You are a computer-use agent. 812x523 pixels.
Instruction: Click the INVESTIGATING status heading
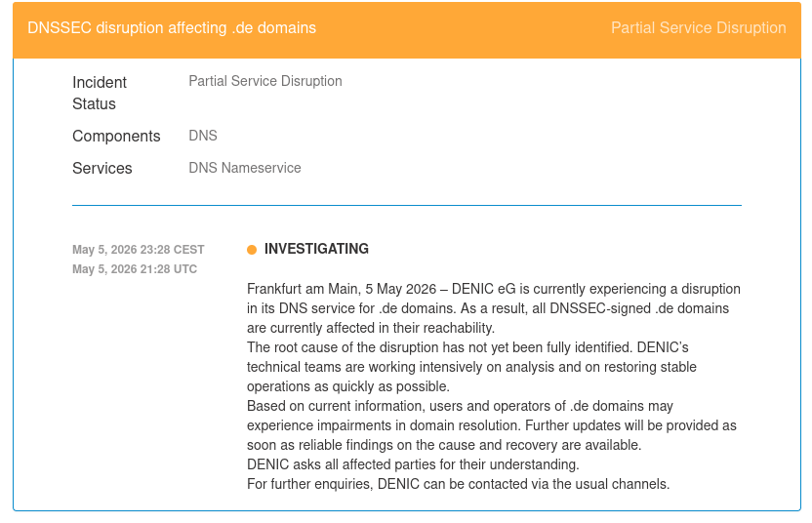[316, 249]
